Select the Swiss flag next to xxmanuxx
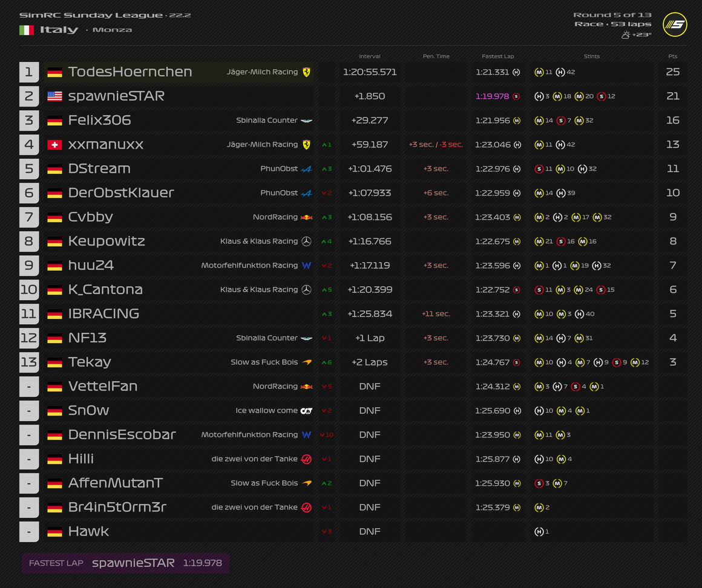The width and height of the screenshot is (702, 588). pos(55,145)
